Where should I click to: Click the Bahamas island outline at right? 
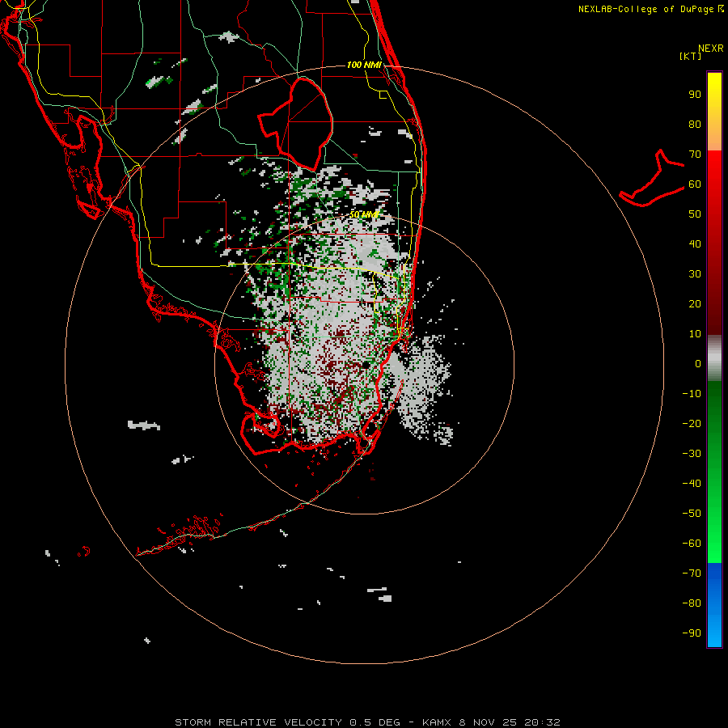tap(652, 178)
